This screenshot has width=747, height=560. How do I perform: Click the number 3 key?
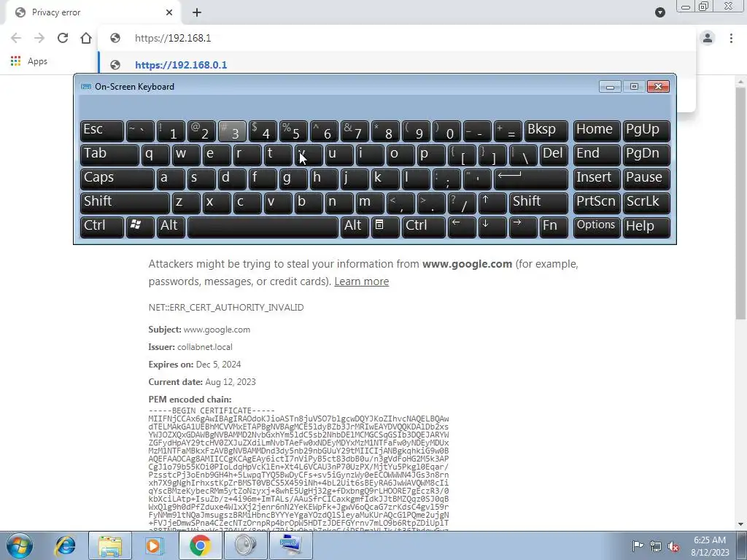232,131
